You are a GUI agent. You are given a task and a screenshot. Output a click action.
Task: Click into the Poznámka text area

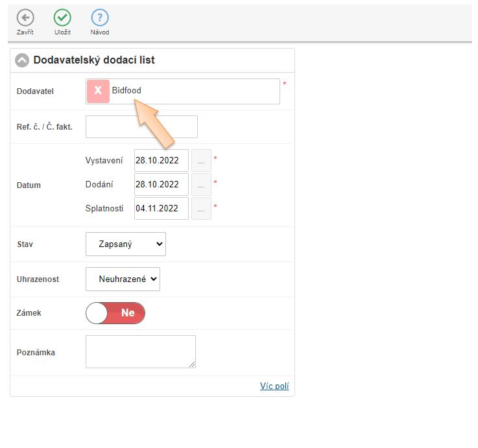click(140, 351)
